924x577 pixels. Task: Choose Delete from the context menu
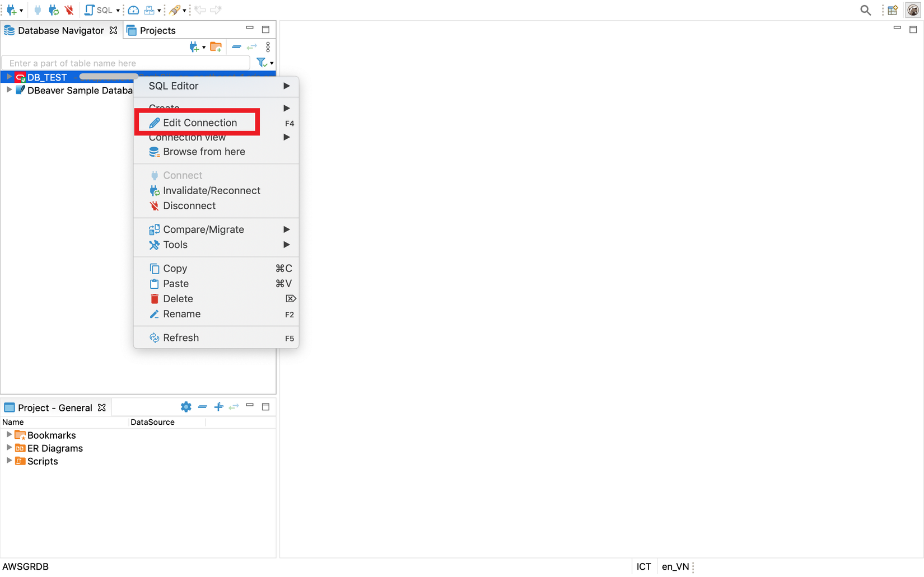coord(216,299)
